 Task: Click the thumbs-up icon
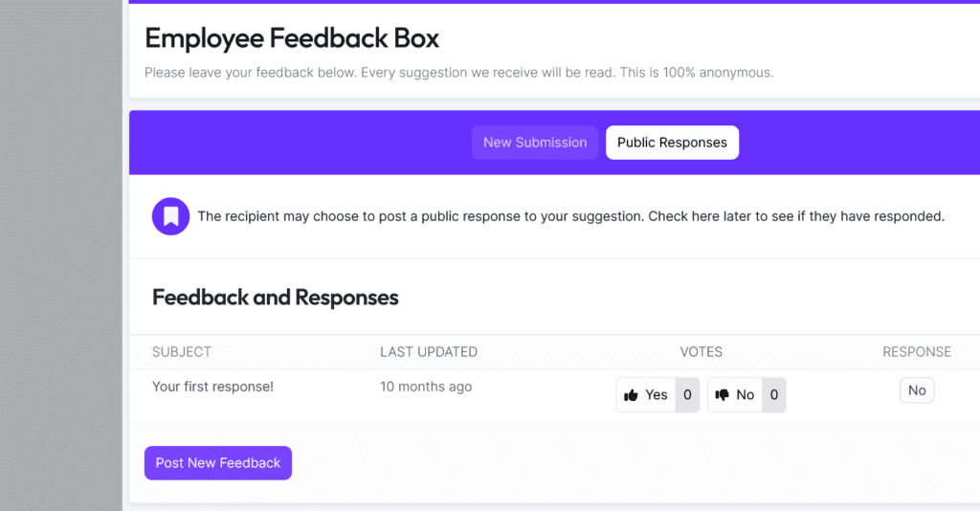click(x=631, y=395)
